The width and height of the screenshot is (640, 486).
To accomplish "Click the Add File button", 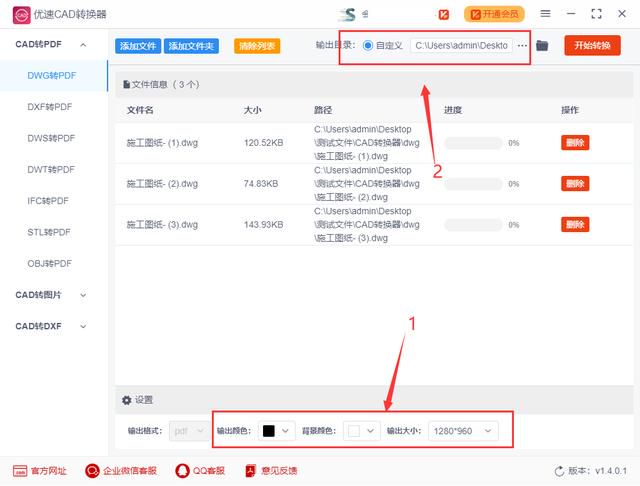I will pyautogui.click(x=138, y=46).
